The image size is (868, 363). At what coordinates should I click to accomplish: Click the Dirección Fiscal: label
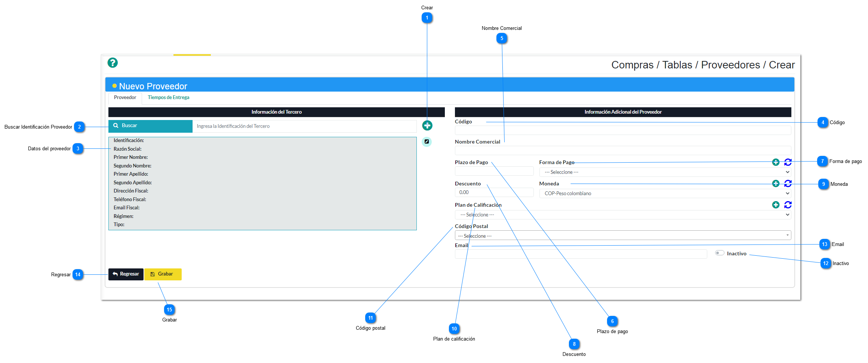click(x=131, y=191)
